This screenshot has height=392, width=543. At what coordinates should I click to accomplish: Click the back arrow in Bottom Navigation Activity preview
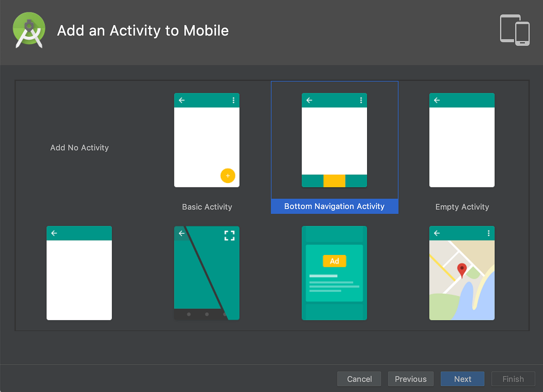tap(309, 100)
